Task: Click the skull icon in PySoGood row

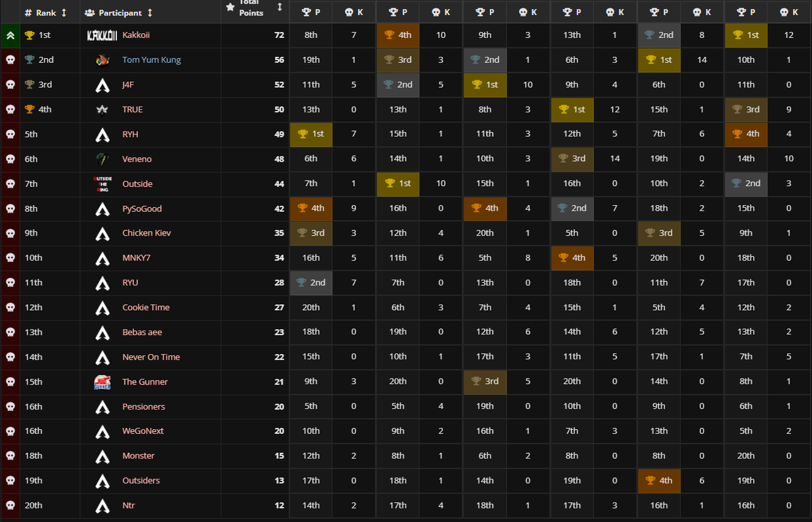Action: click(10, 209)
